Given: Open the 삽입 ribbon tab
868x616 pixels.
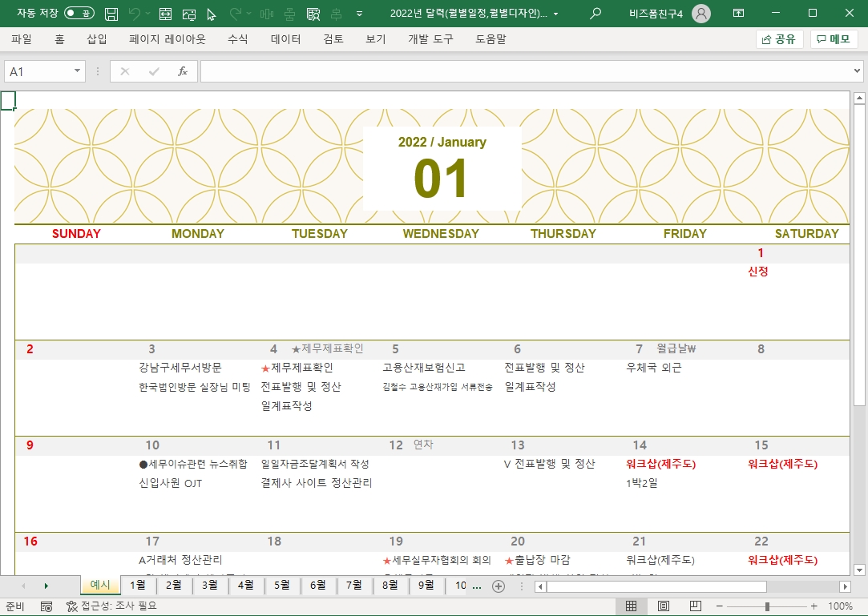Looking at the screenshot, I should point(96,39).
